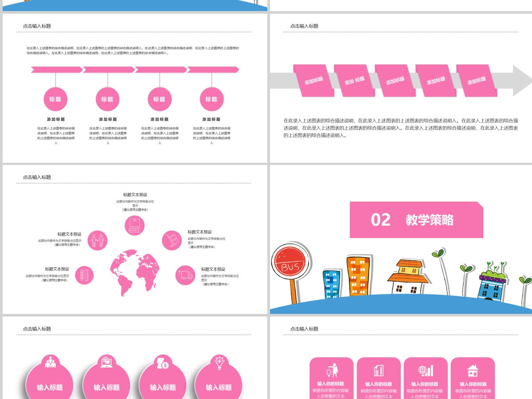Click the leftmost pink 标题 circle
The height and width of the screenshot is (399, 532).
(55, 99)
